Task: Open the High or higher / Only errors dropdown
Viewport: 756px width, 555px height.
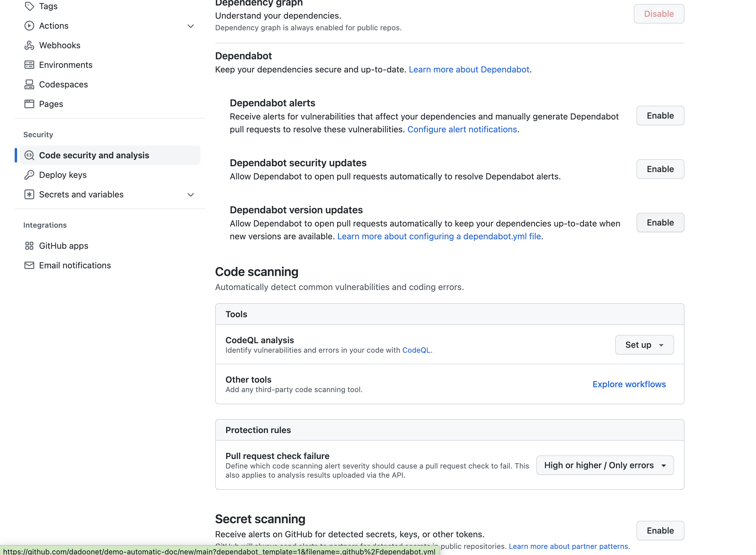Action: click(x=605, y=465)
